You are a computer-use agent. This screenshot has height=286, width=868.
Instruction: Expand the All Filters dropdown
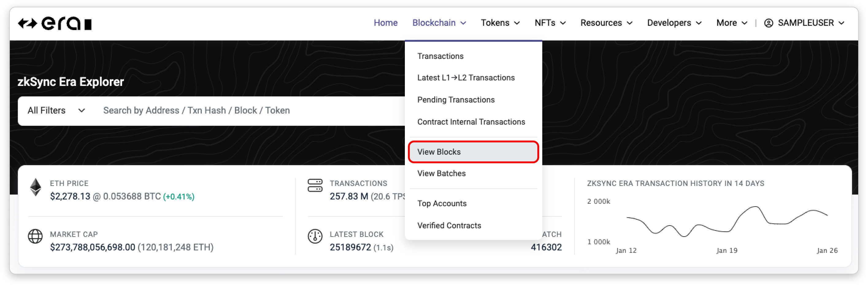(x=56, y=110)
